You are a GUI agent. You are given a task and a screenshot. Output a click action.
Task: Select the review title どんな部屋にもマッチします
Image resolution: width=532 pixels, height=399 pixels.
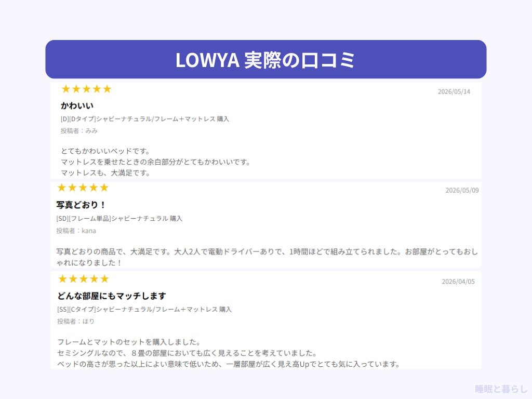pyautogui.click(x=112, y=296)
